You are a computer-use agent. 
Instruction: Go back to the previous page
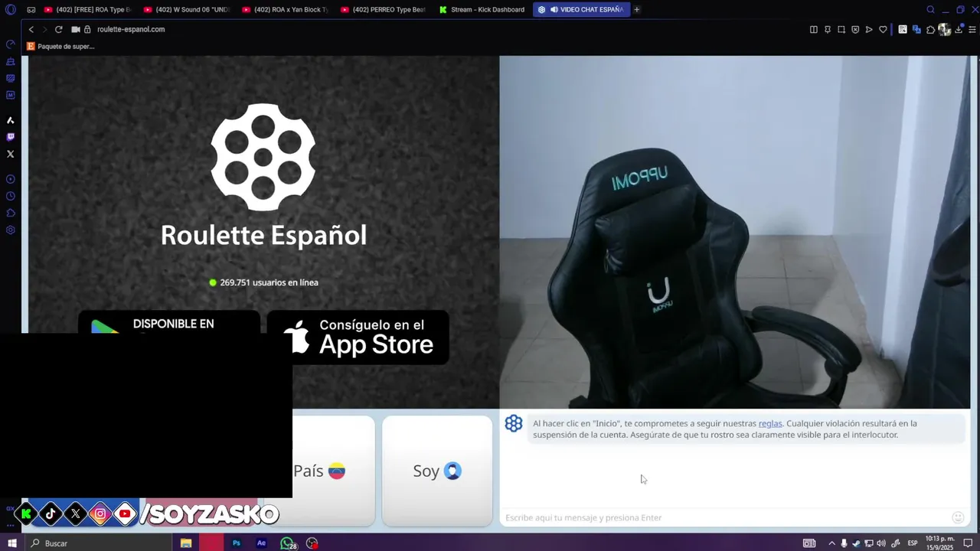(x=31, y=29)
